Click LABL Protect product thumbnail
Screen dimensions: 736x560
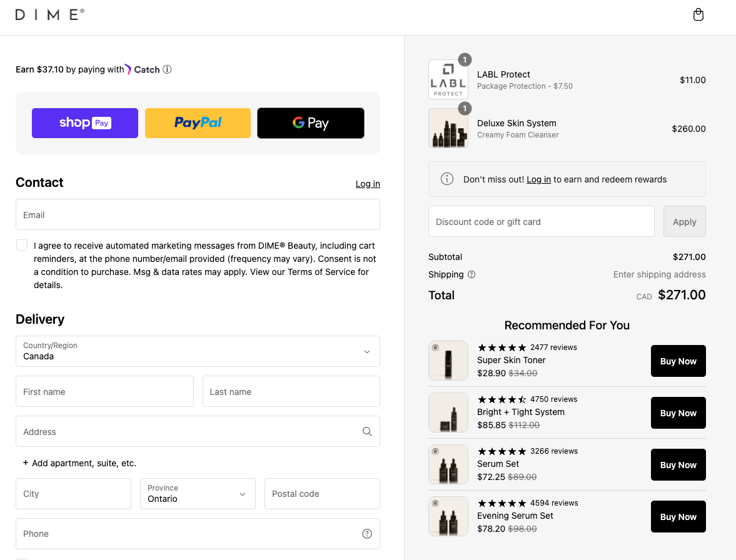(448, 79)
